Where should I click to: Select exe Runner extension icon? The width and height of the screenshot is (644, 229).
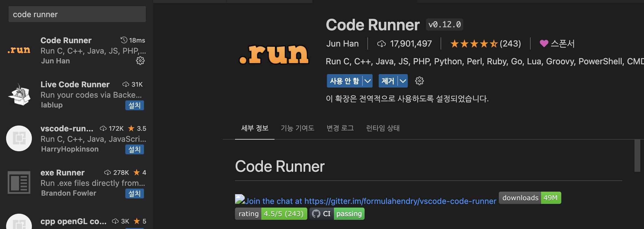pos(19,182)
